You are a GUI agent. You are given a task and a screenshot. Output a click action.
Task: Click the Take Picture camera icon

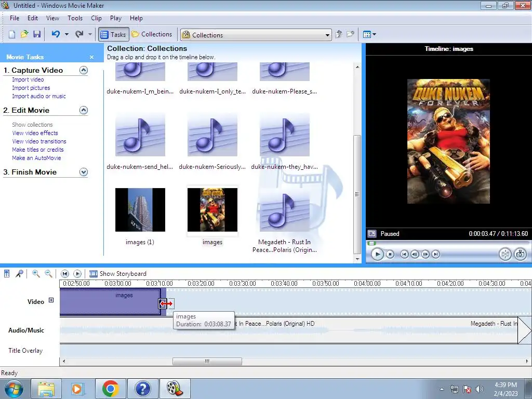[521, 254]
